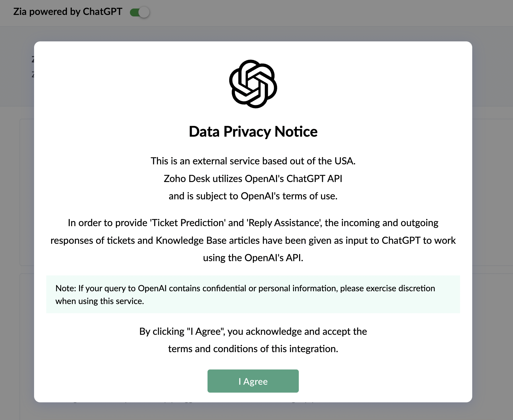513x420 pixels.
Task: Click the 'Zia powered by ChatGPT' label
Action: point(68,12)
